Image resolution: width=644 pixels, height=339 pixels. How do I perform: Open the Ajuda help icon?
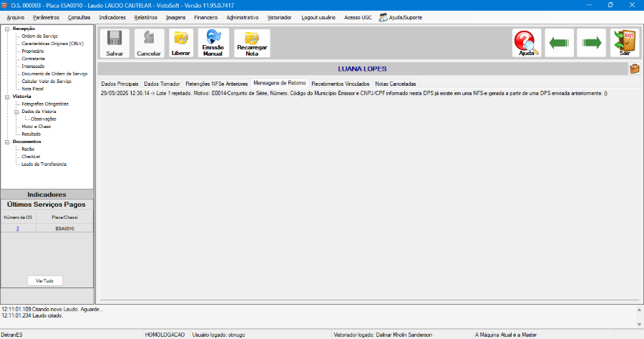(x=527, y=43)
